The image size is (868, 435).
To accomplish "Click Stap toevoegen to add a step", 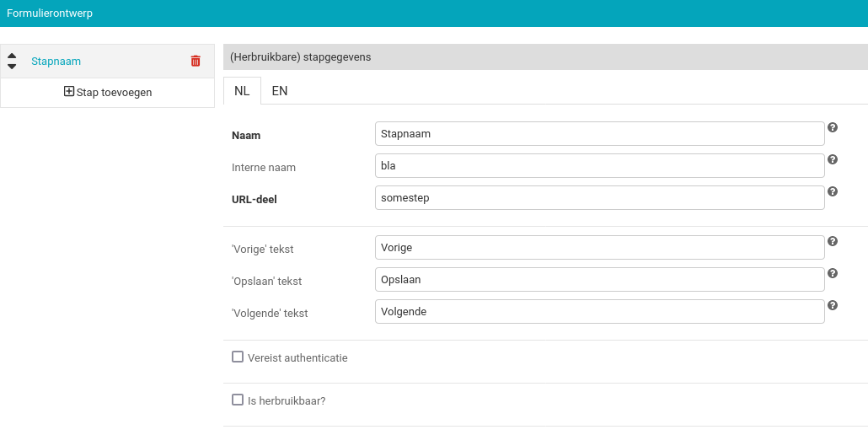I will [x=108, y=92].
